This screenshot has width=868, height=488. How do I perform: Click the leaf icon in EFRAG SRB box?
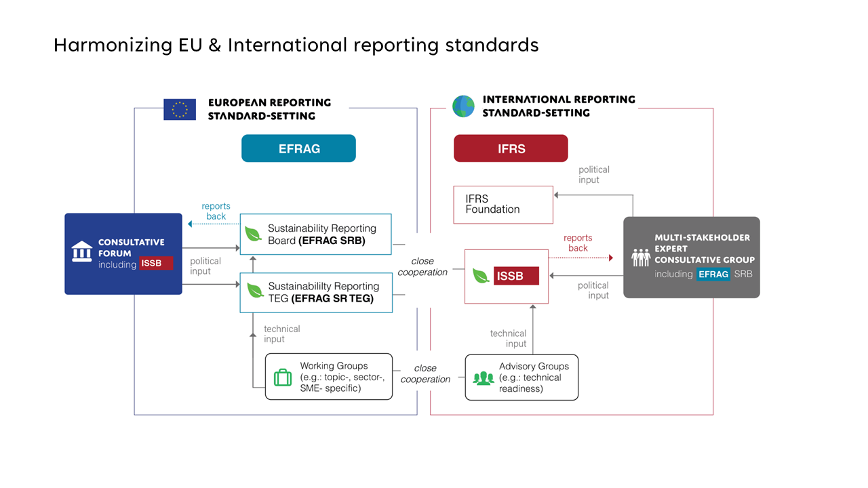point(254,234)
